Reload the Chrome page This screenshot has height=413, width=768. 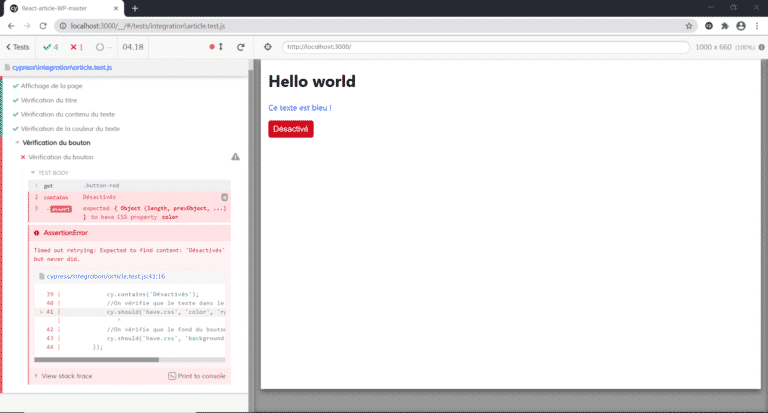tap(43, 26)
